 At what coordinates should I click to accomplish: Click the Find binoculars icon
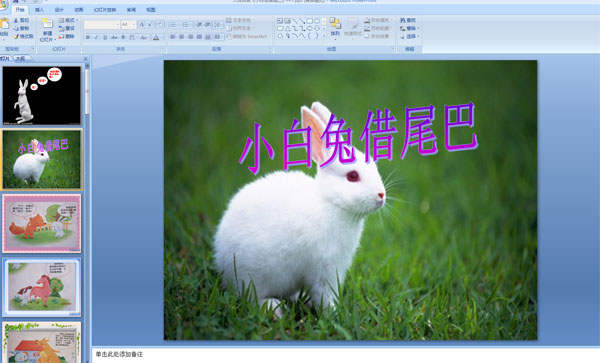403,20
